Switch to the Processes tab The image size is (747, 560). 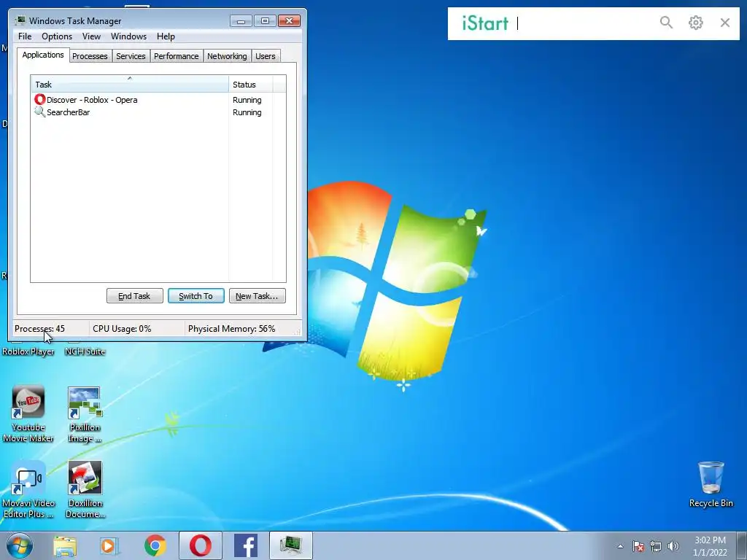[x=90, y=56]
